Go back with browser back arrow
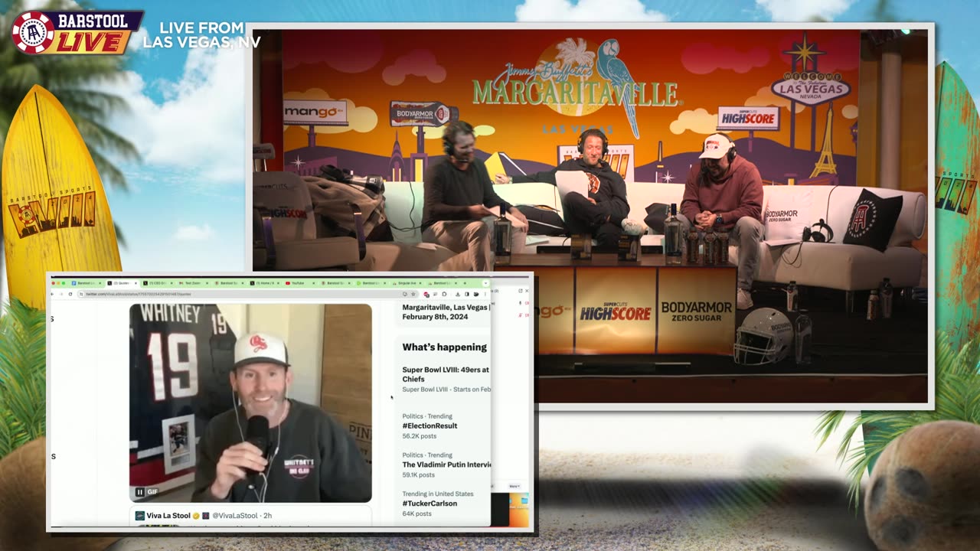980x551 pixels. 52,294
